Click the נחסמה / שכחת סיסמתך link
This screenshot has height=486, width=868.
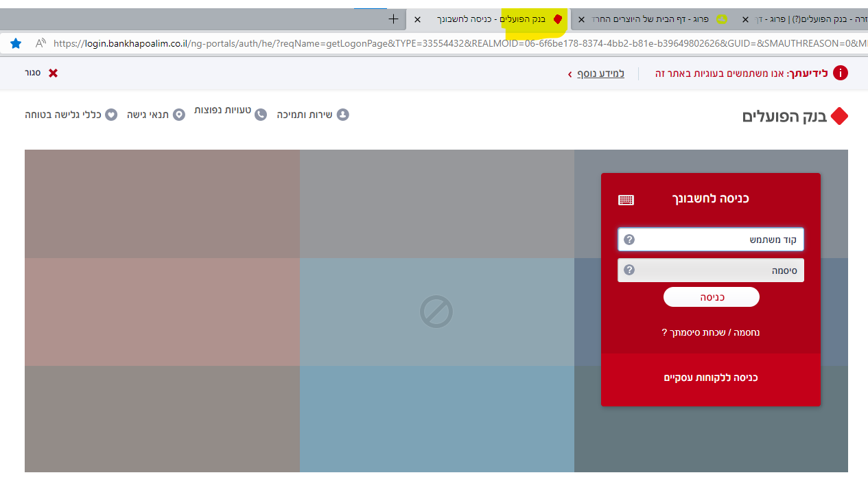tap(711, 332)
